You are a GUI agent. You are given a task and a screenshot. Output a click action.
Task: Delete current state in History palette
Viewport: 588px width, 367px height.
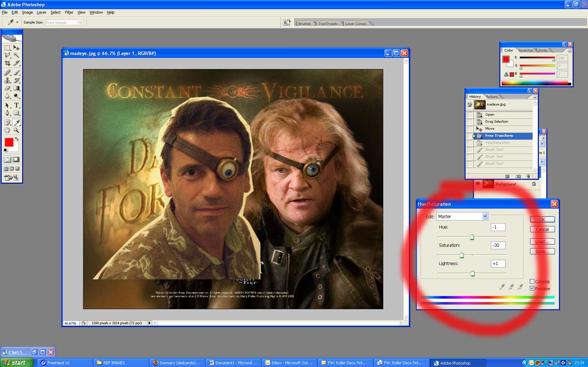tap(528, 176)
